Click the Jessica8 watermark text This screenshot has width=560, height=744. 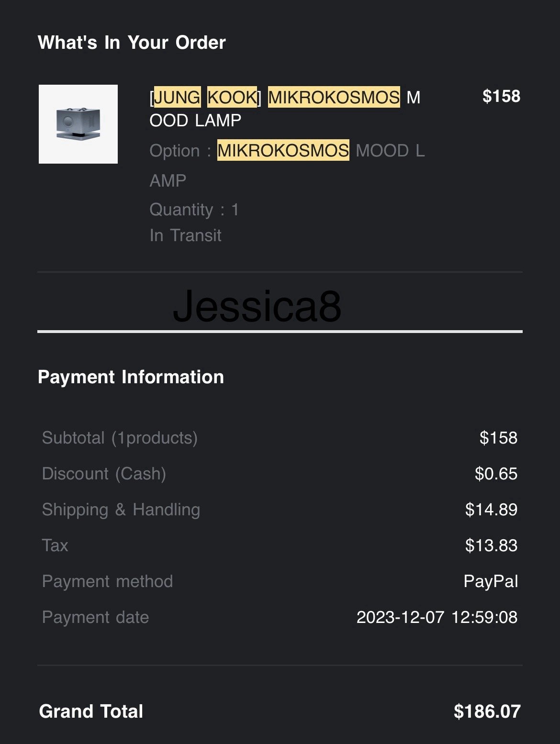(257, 305)
